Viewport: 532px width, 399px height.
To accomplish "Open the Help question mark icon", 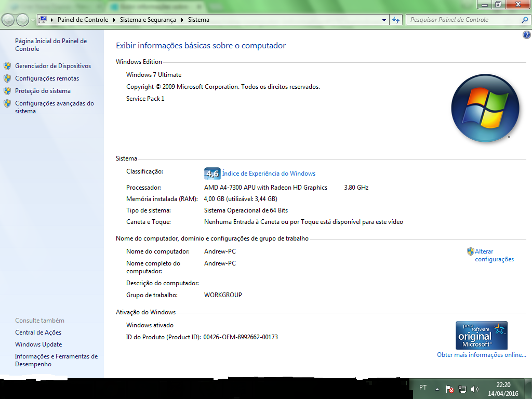I will pyautogui.click(x=527, y=35).
